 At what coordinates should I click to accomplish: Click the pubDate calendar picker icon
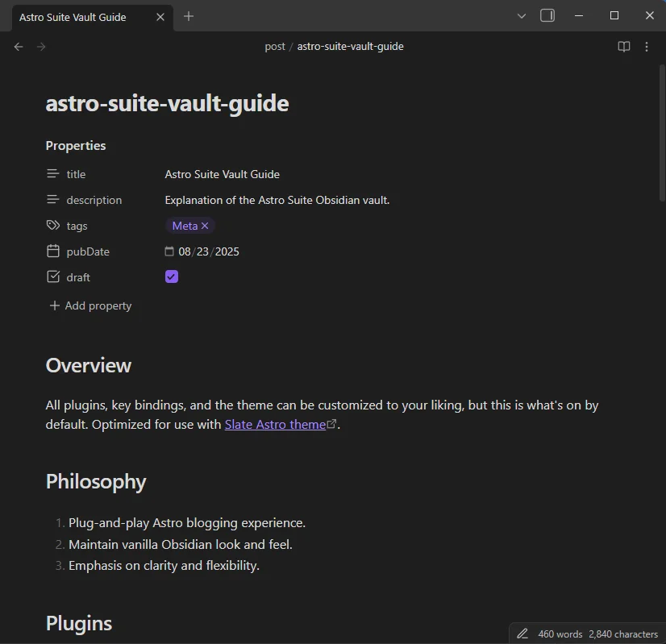(169, 251)
